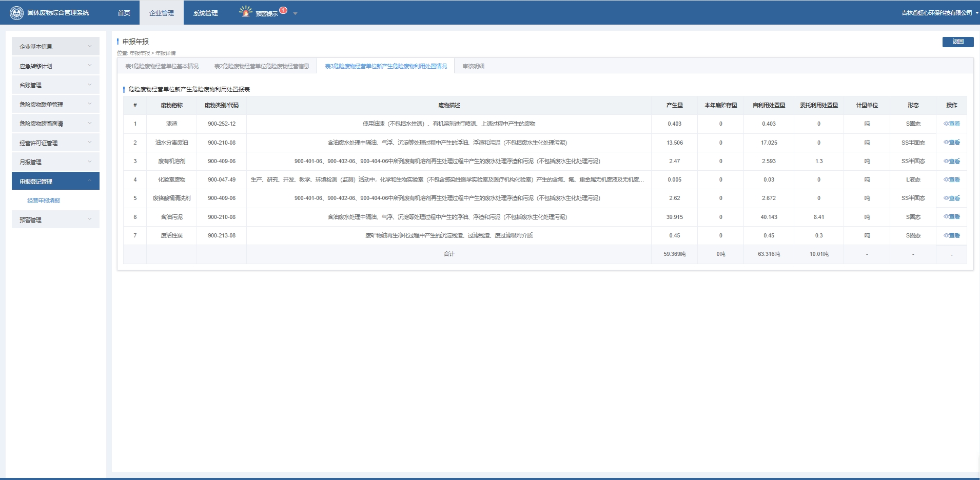The width and height of the screenshot is (980, 480).
Task: Click 委托利用处置量 value 8.41
Action: pyautogui.click(x=819, y=217)
